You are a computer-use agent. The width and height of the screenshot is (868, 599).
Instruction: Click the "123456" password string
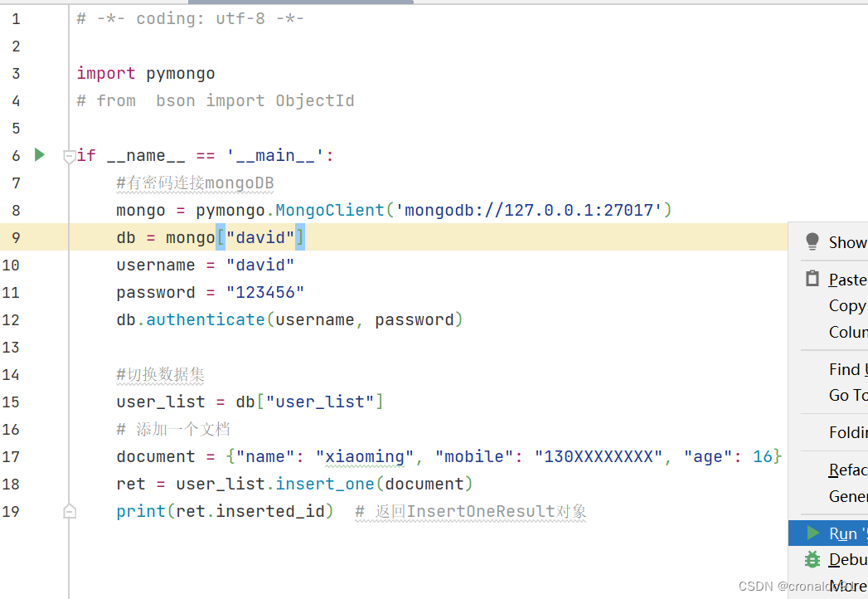(265, 292)
